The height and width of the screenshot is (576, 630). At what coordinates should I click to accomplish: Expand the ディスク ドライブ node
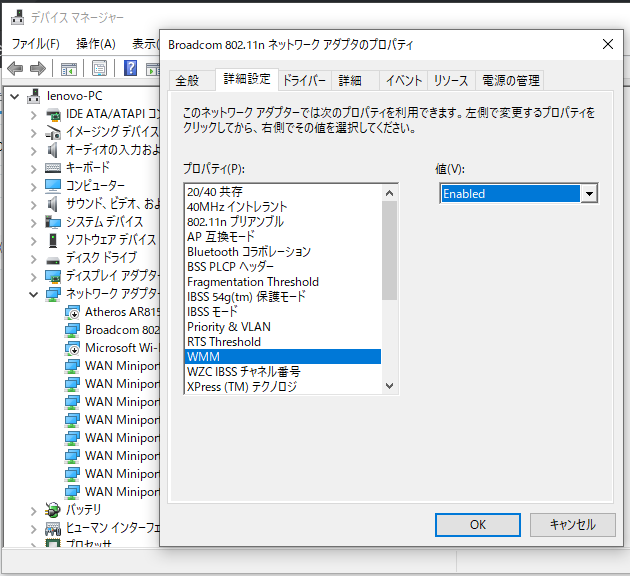[x=34, y=258]
